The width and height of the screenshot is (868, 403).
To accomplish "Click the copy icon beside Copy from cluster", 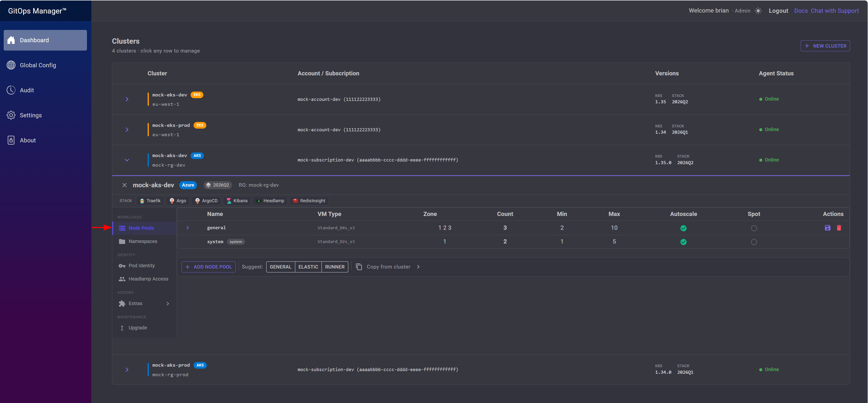I will pyautogui.click(x=359, y=267).
